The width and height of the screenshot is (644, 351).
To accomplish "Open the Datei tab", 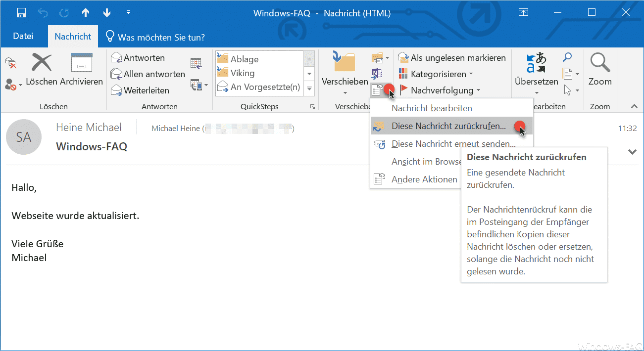I will [x=23, y=36].
